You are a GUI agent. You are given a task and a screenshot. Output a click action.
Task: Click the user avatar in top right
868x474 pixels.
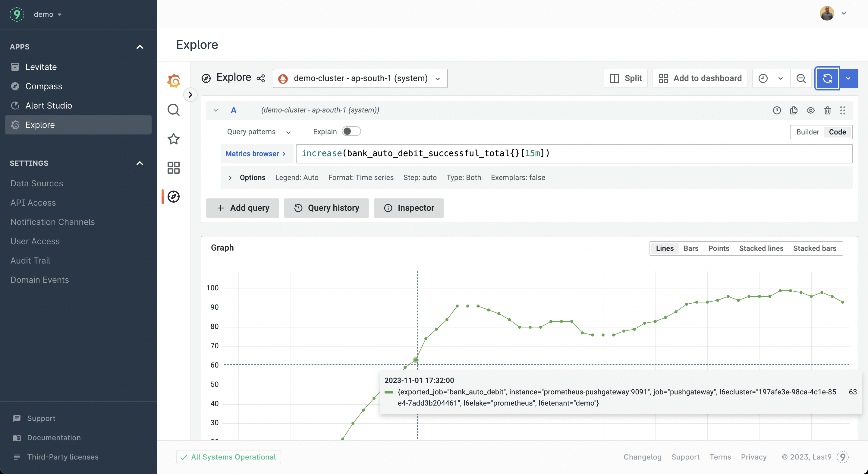tap(826, 14)
